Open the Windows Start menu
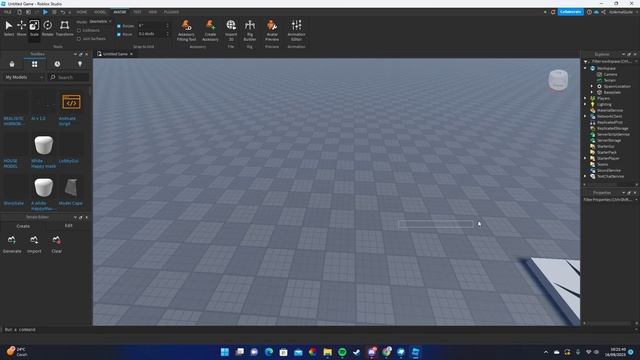Screen dimensions: 640x360 [224, 352]
